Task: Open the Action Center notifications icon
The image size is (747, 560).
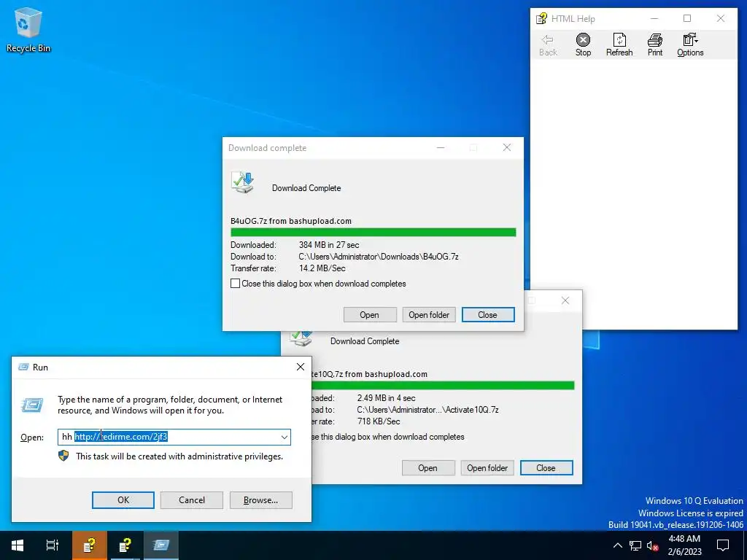Action: coord(723,545)
